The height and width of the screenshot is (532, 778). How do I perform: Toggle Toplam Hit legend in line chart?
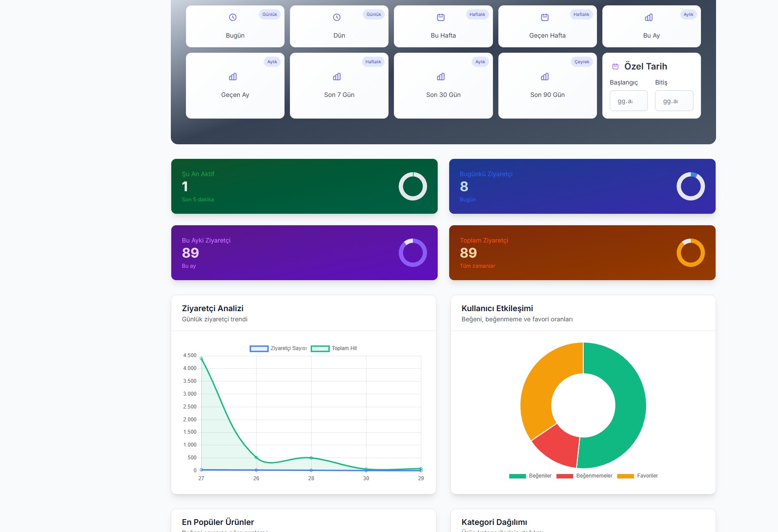click(x=334, y=348)
